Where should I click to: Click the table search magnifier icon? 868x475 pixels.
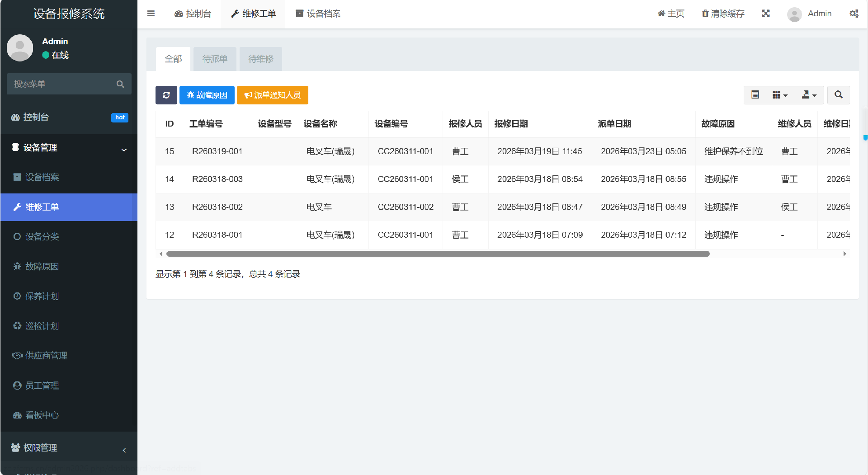click(x=838, y=95)
